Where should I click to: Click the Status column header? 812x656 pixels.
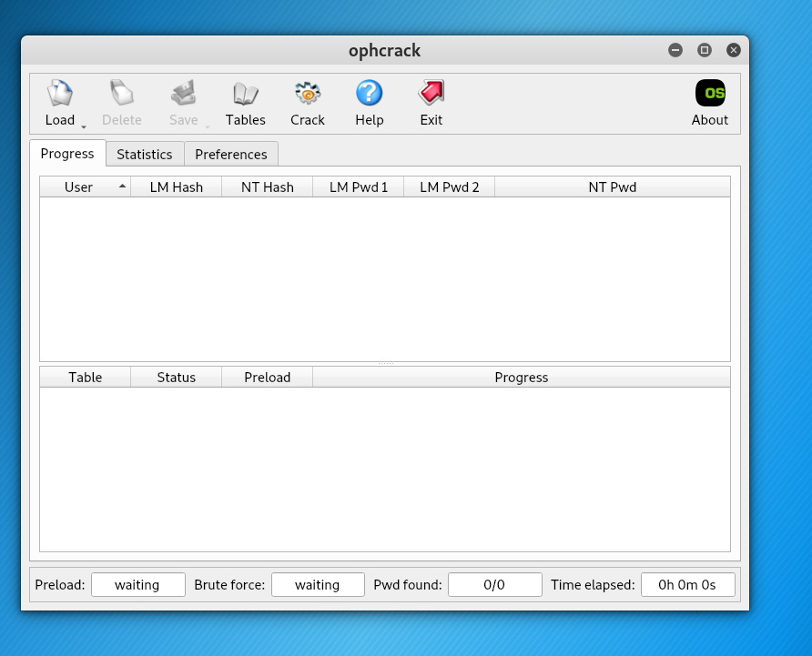coord(176,377)
